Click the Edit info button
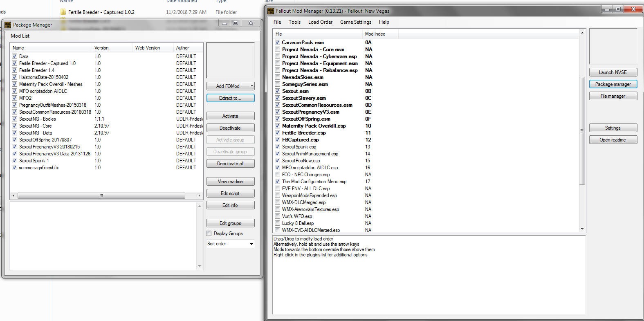The height and width of the screenshot is (321, 644). coord(231,205)
